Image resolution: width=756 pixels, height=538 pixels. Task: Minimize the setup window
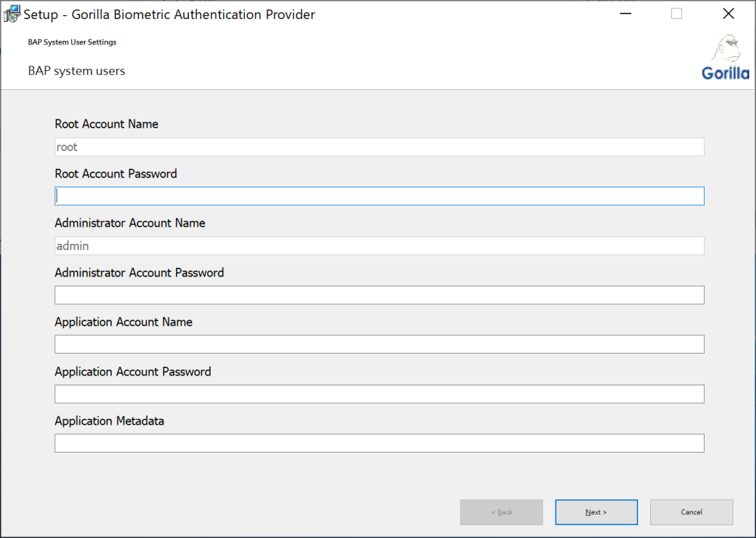tap(625, 13)
